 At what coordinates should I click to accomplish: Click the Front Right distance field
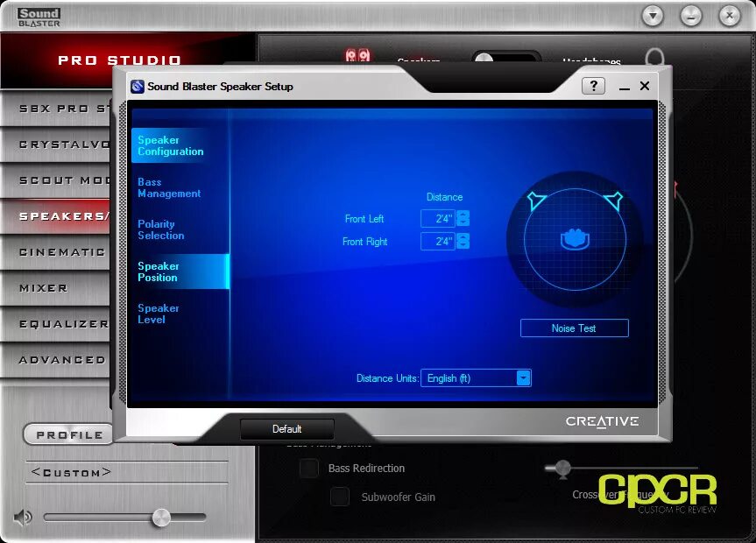click(437, 241)
